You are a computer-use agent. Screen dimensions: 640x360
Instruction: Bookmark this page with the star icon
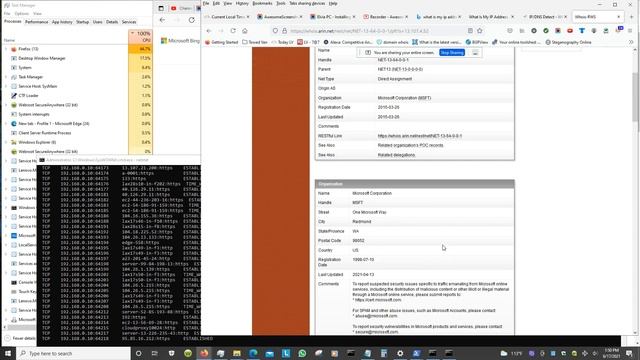click(x=480, y=31)
